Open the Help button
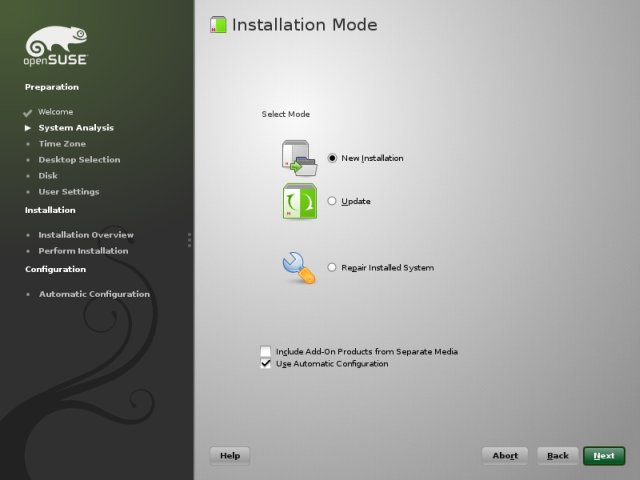Image resolution: width=640 pixels, height=480 pixels. (230, 456)
